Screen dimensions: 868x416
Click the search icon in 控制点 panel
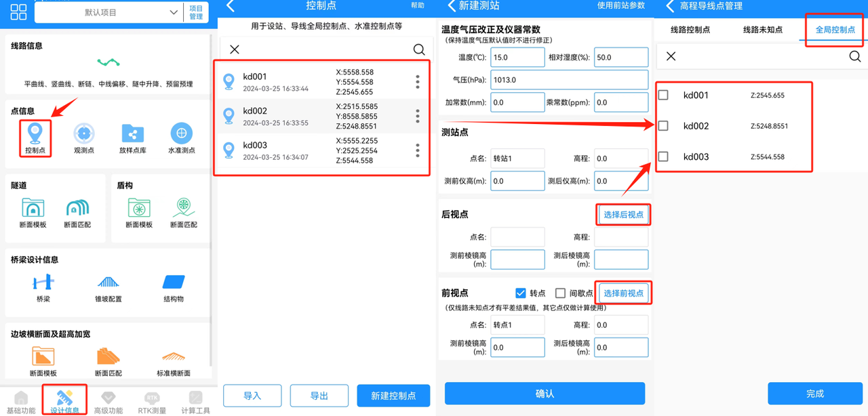[x=419, y=49]
